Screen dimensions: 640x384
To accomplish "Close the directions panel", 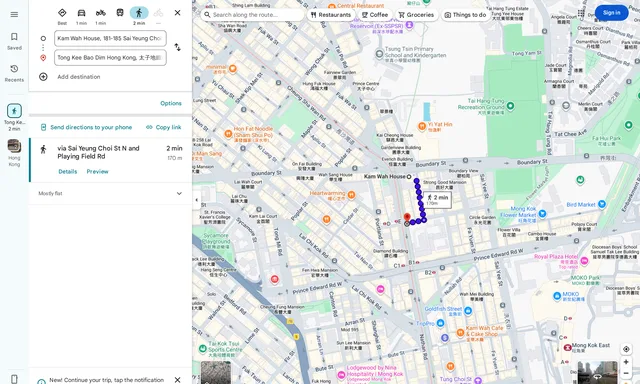I will click(x=178, y=13).
